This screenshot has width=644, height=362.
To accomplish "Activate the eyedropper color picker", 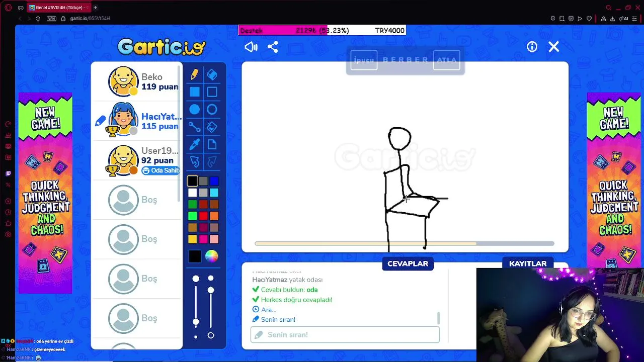I will coord(195,144).
